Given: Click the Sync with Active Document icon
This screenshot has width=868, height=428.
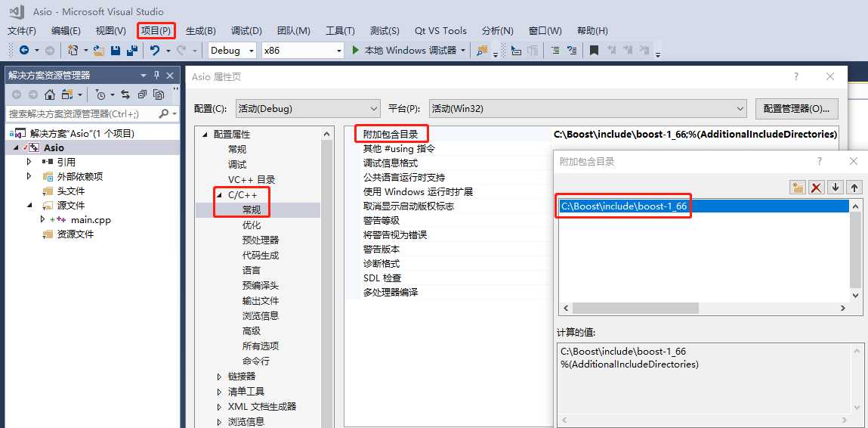Looking at the screenshot, I should pos(125,95).
